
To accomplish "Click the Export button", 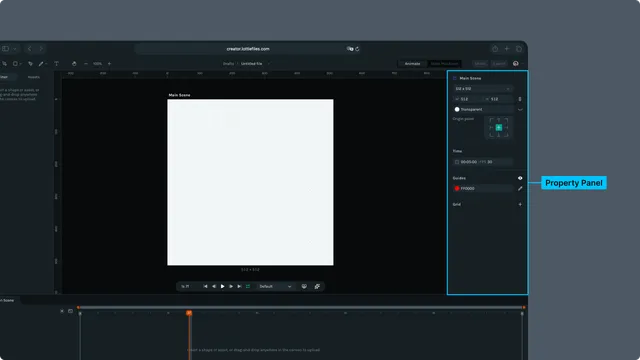I will point(499,64).
